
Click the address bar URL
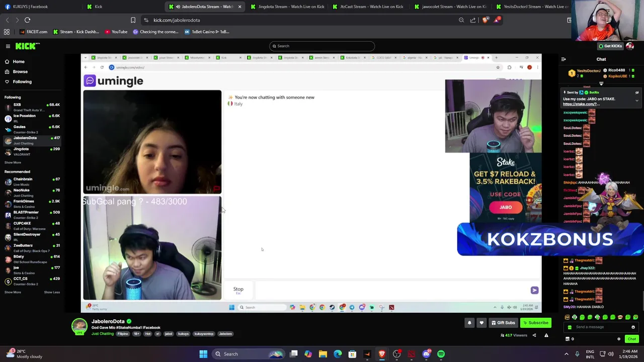(x=177, y=20)
